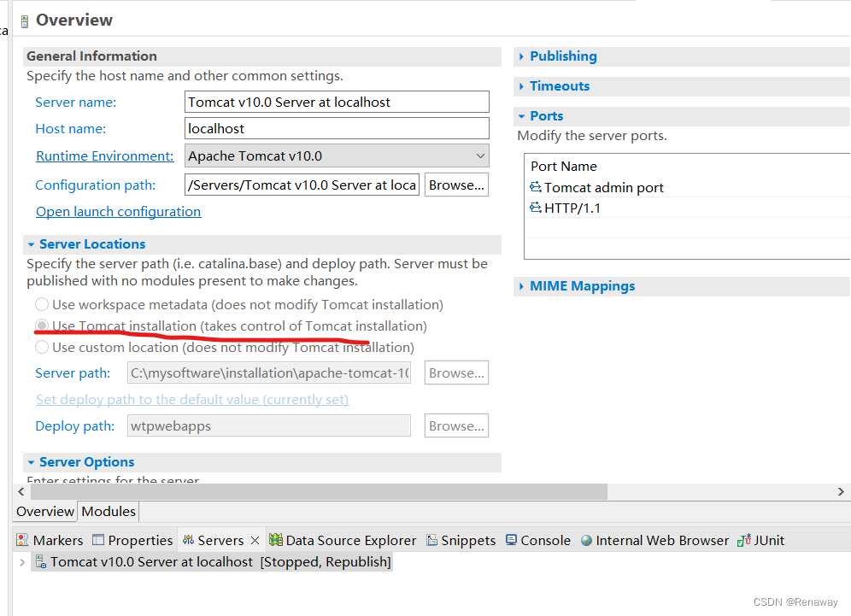851x616 pixels.
Task: Open the Internal Web Browser view
Action: pyautogui.click(x=662, y=540)
